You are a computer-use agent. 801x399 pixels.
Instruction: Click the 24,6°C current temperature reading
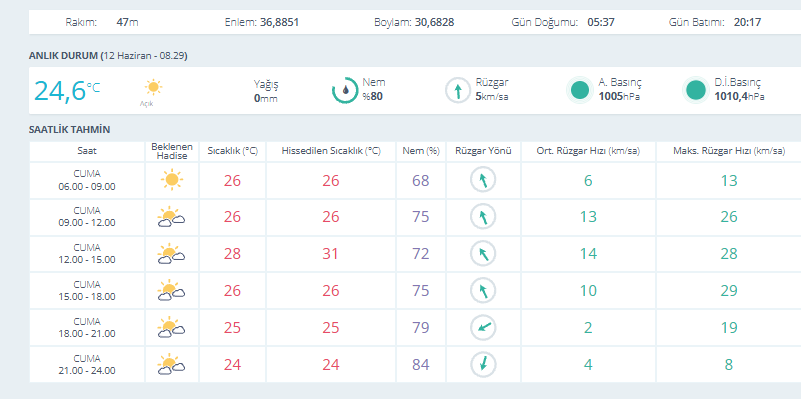pyautogui.click(x=67, y=90)
